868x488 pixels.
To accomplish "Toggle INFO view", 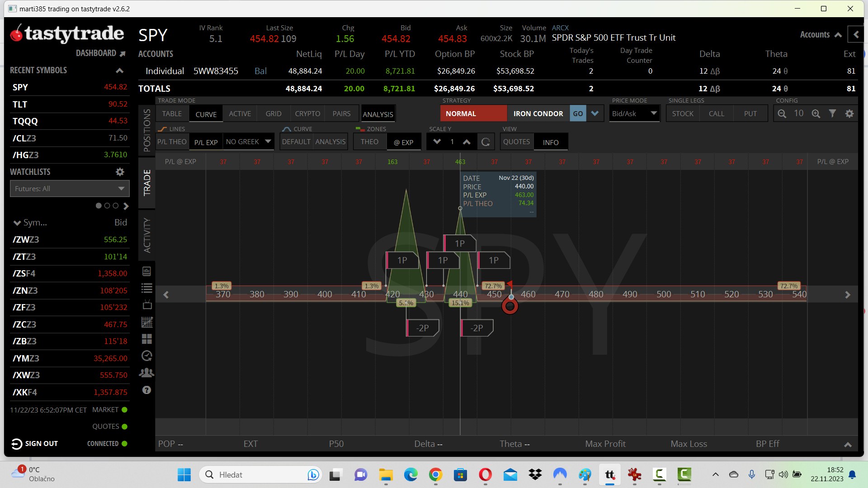I will click(x=551, y=142).
